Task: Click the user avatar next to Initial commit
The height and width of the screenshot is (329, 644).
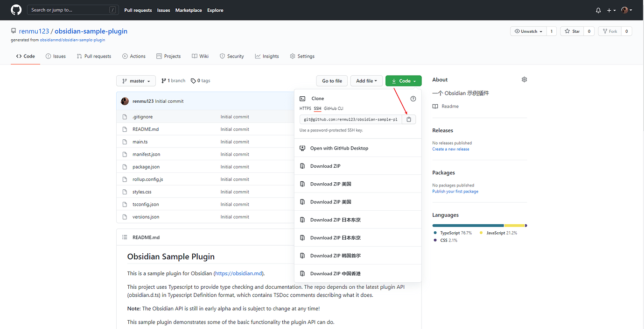Action: click(x=125, y=101)
